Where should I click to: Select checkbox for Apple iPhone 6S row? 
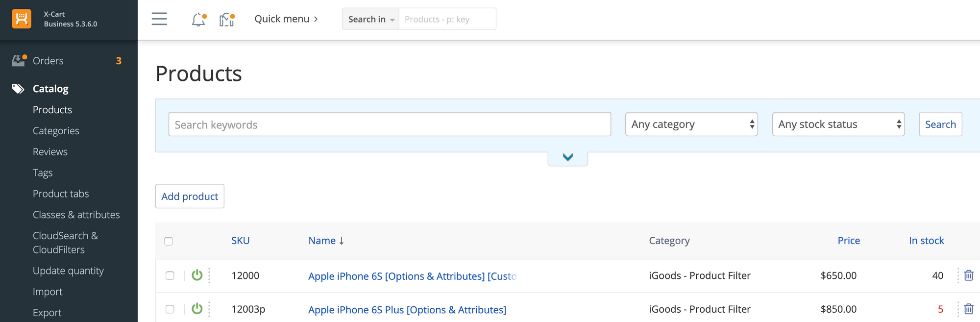[170, 275]
